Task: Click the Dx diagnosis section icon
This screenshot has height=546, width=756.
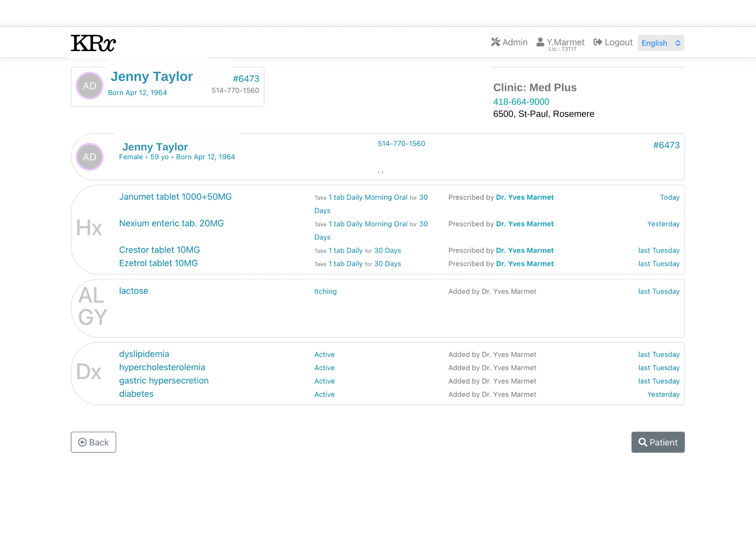Action: click(89, 372)
